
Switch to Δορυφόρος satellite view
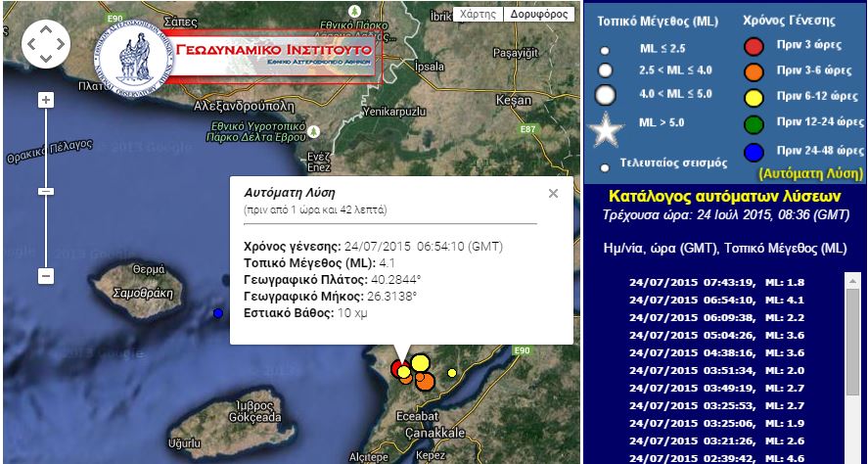pyautogui.click(x=538, y=15)
